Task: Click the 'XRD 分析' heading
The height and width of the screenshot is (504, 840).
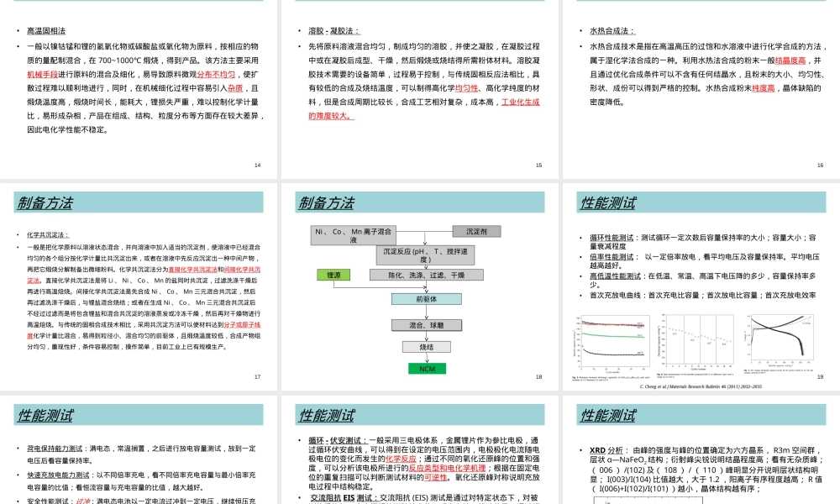Action: (606, 450)
